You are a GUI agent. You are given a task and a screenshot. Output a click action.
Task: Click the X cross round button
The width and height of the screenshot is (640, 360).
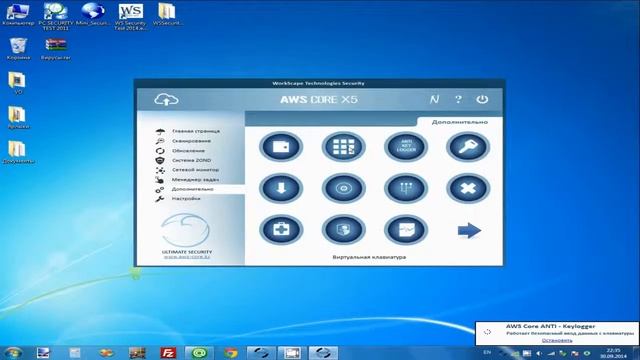(x=468, y=188)
